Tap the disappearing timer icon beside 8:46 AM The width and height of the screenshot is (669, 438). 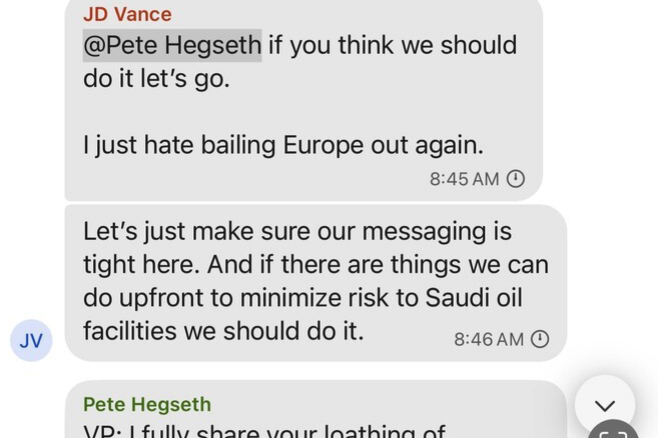pos(540,339)
